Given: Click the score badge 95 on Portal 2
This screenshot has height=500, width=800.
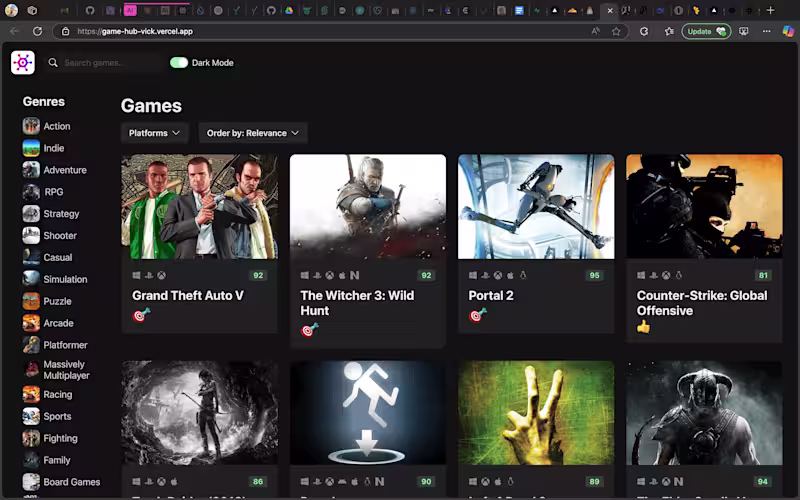Looking at the screenshot, I should click(x=594, y=276).
